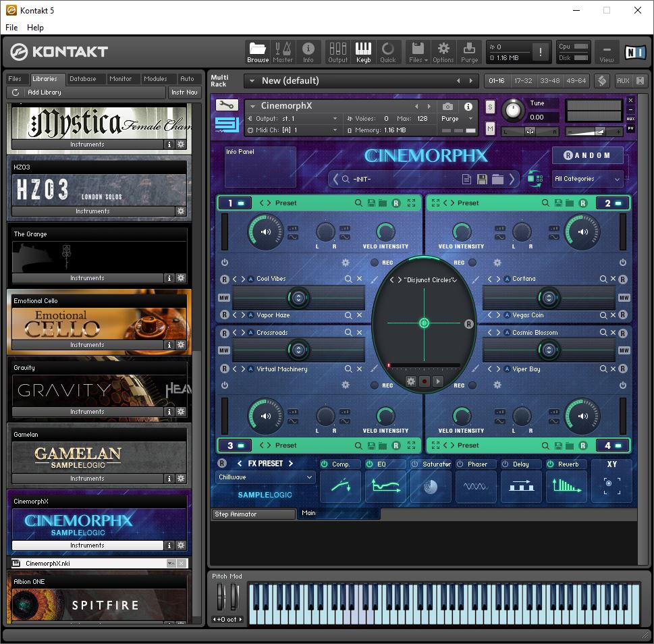Viewport: 654px width, 644px height.
Task: Open the Delay effect graphic
Action: [521, 486]
